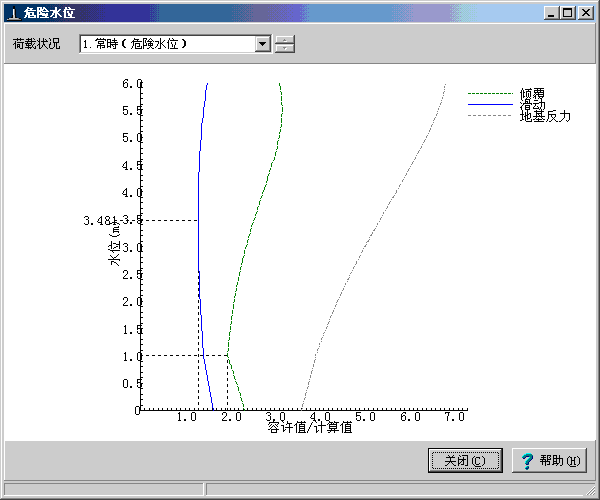600x500 pixels.
Task: Click the 容许值/计算值 axis title
Action: pyautogui.click(x=310, y=427)
